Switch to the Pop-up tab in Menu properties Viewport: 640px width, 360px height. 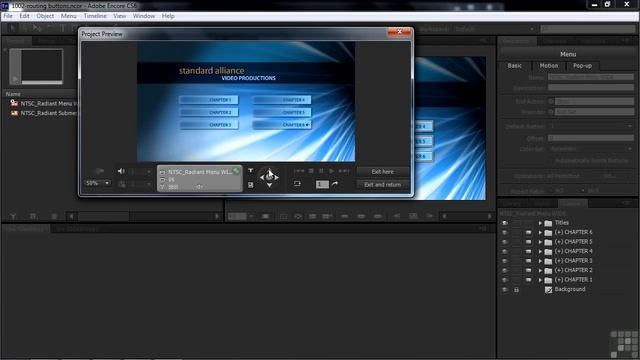coord(582,66)
